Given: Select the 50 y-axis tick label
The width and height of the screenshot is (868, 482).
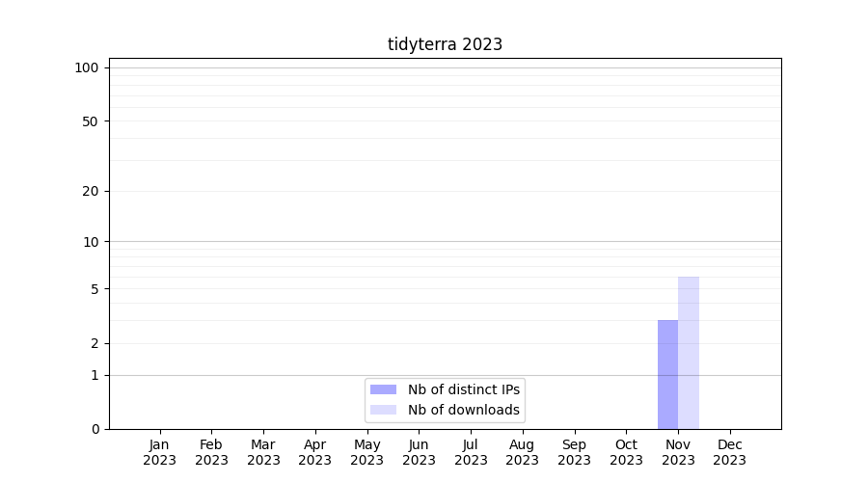Looking at the screenshot, I should 91,121.
